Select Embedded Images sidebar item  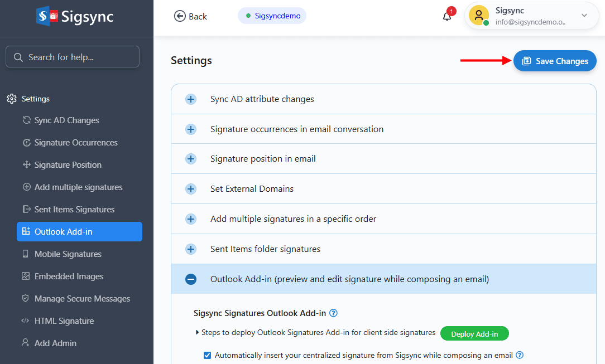69,276
